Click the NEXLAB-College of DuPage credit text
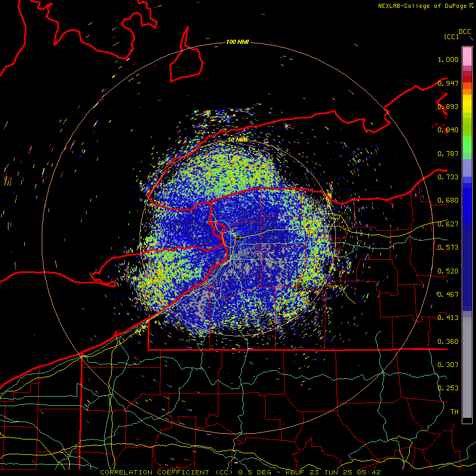The image size is (476, 476). 423,6
